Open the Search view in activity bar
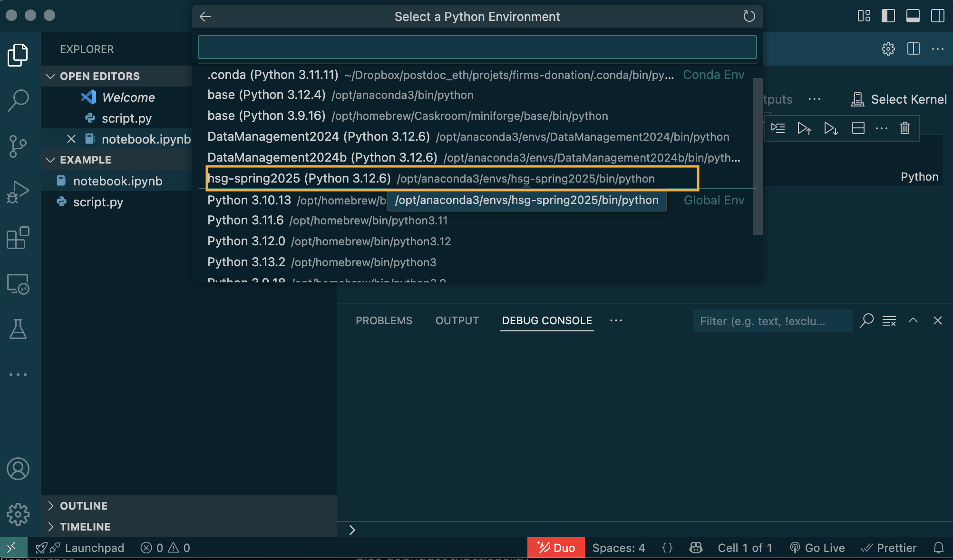Screen dimensions: 953x560 click(18, 100)
